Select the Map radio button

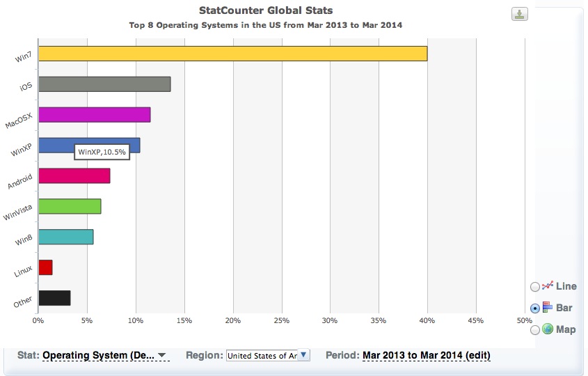pyautogui.click(x=534, y=329)
